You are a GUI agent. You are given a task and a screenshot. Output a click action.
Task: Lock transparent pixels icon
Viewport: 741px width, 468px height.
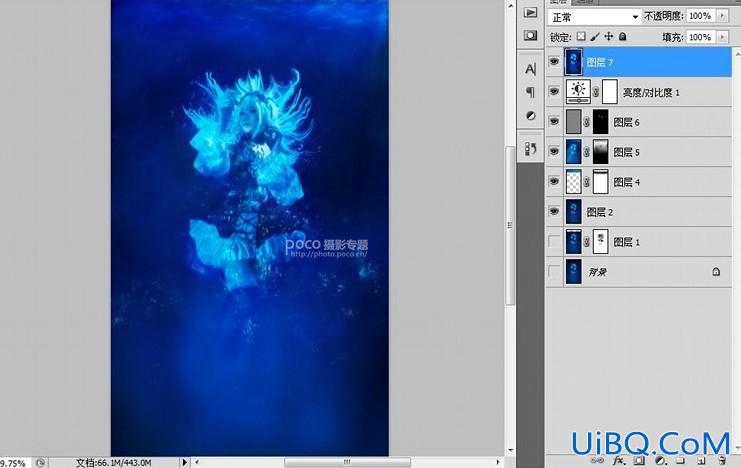click(x=581, y=36)
